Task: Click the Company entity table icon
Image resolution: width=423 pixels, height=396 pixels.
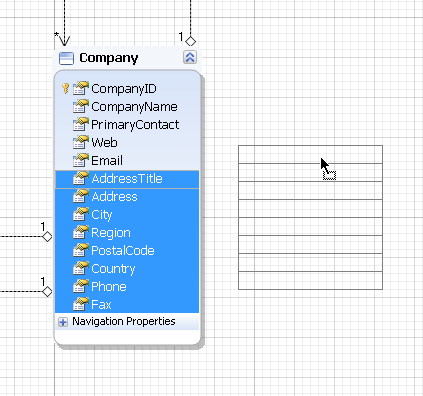Action: point(66,58)
